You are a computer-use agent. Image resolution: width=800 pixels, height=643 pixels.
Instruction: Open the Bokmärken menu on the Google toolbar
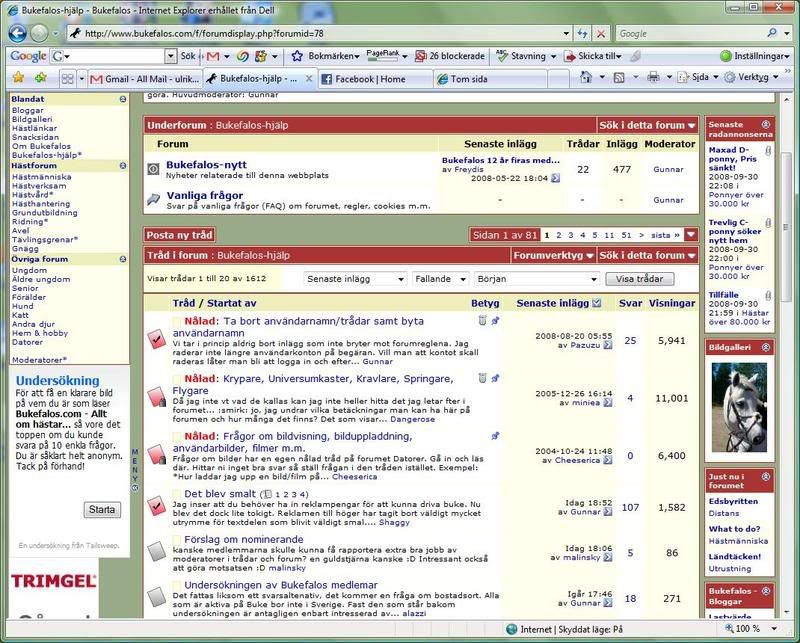pos(334,56)
